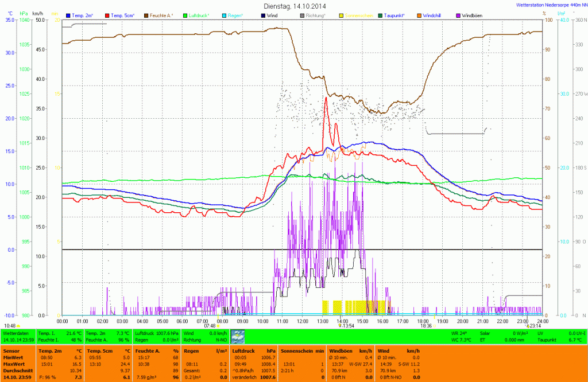Viewport: 588px width, 382px height.
Task: Click the Richtung legend label
Action: click(315, 15)
